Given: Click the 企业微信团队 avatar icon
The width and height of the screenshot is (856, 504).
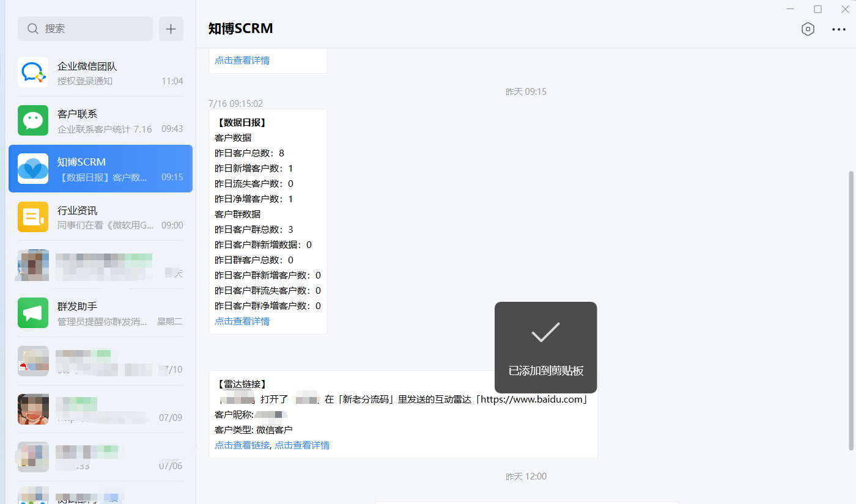Looking at the screenshot, I should coord(33,72).
